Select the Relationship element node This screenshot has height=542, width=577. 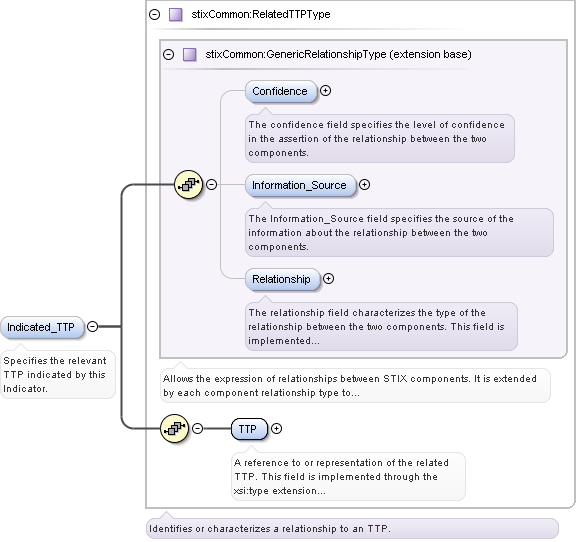click(x=282, y=279)
